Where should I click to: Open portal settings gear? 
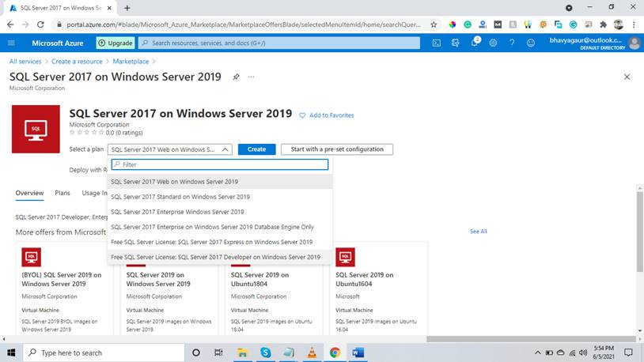(493, 43)
